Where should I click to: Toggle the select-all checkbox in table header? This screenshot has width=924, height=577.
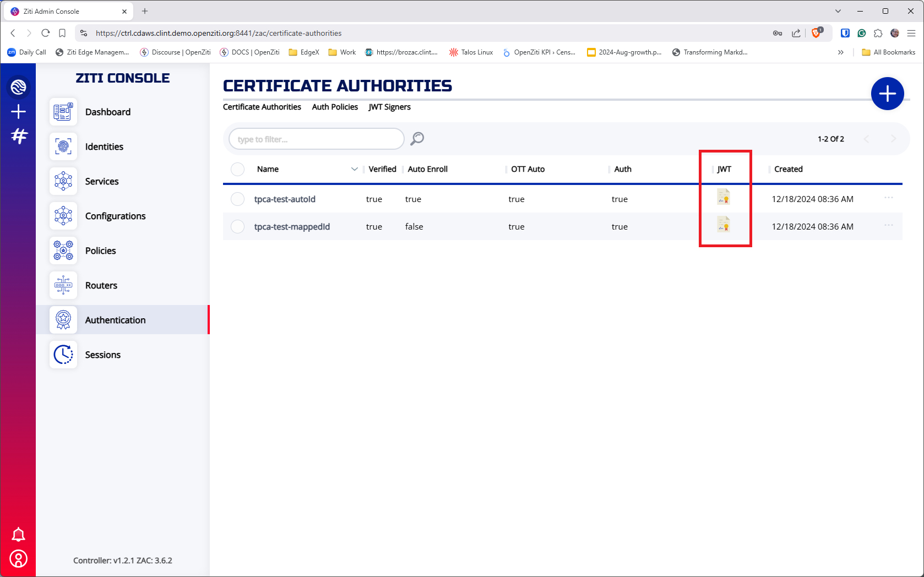click(237, 169)
